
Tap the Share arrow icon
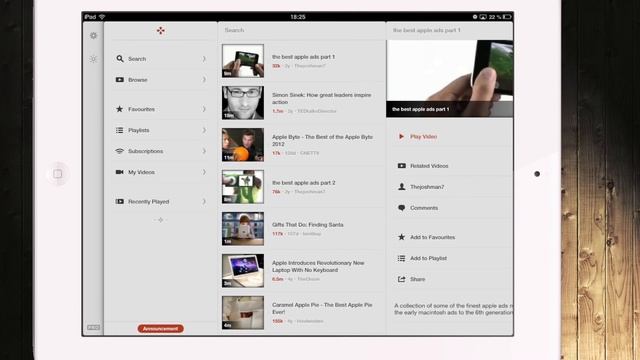(x=402, y=279)
